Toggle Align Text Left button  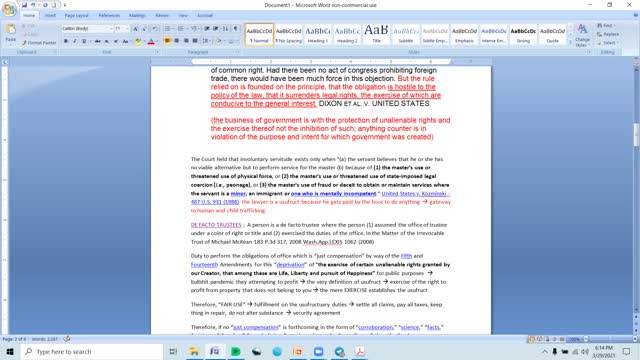point(167,41)
